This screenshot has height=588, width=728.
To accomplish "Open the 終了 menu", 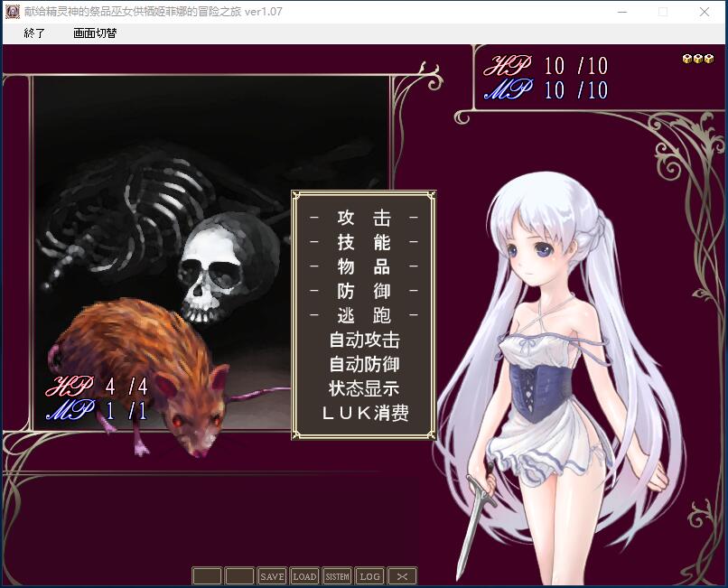I will 34,33.
